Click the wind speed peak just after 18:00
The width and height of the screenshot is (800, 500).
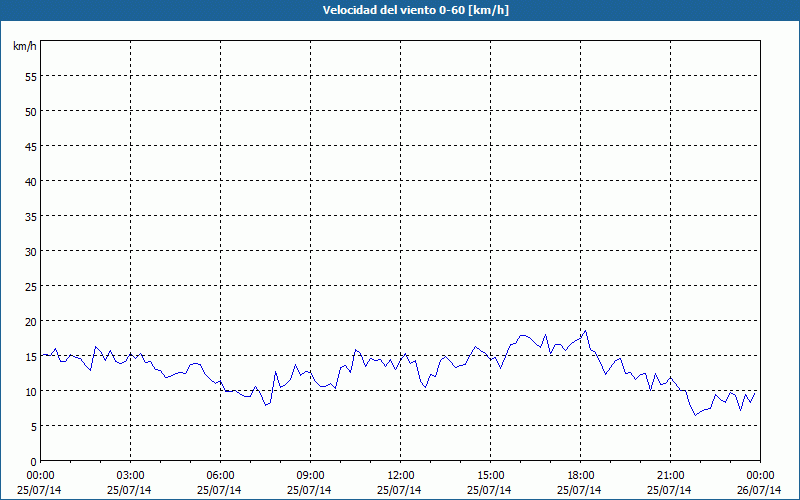[586, 331]
